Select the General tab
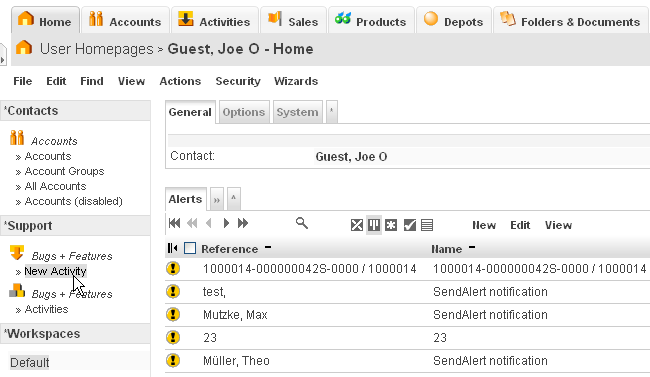Screen dimensions: 650x377 (190, 112)
